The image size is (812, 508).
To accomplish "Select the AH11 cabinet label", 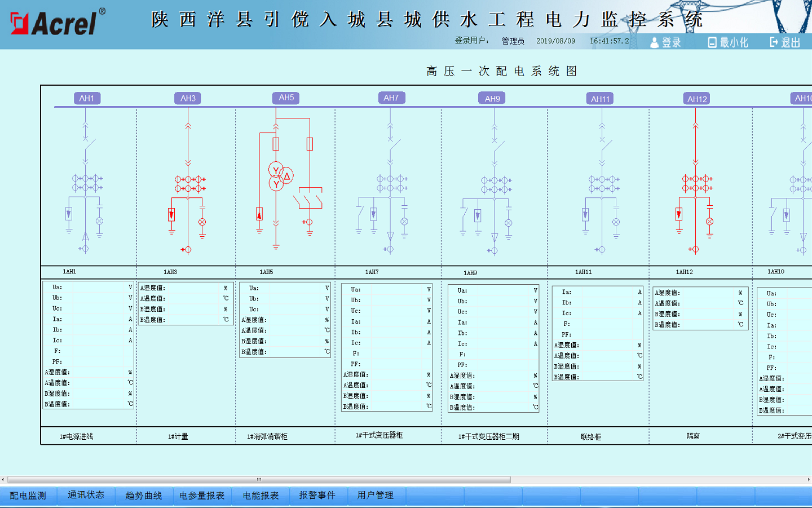I will 600,99.
